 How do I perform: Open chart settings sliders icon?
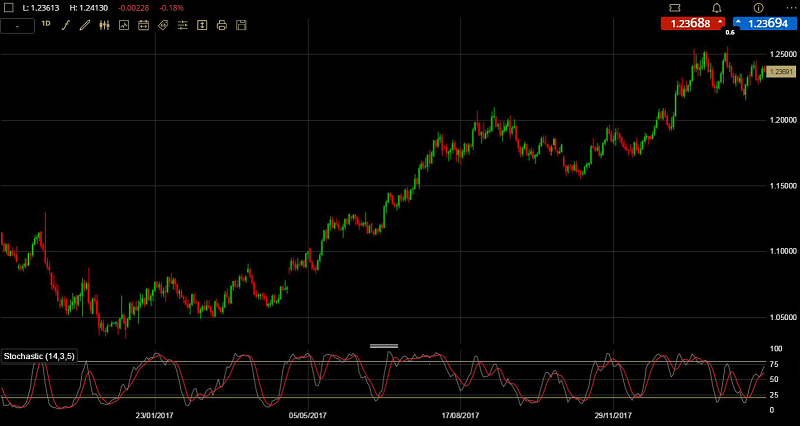(182, 24)
